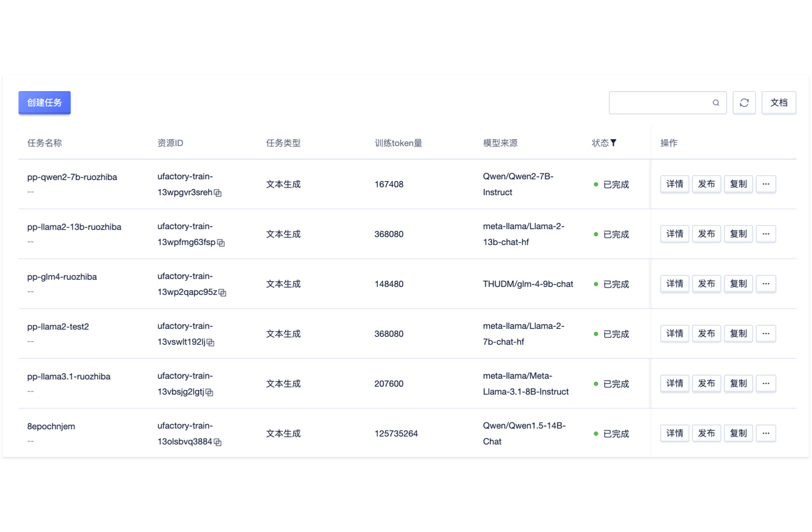This screenshot has width=812, height=532.
Task: Click 文本生成 type in 8epochnjem row
Action: pyautogui.click(x=283, y=433)
